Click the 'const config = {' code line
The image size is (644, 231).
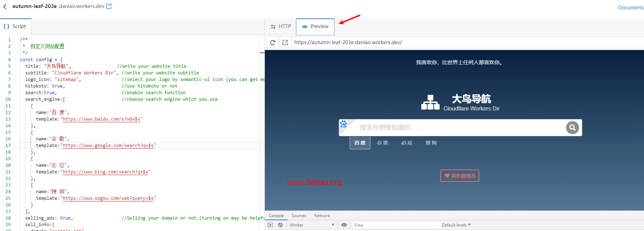(x=41, y=60)
